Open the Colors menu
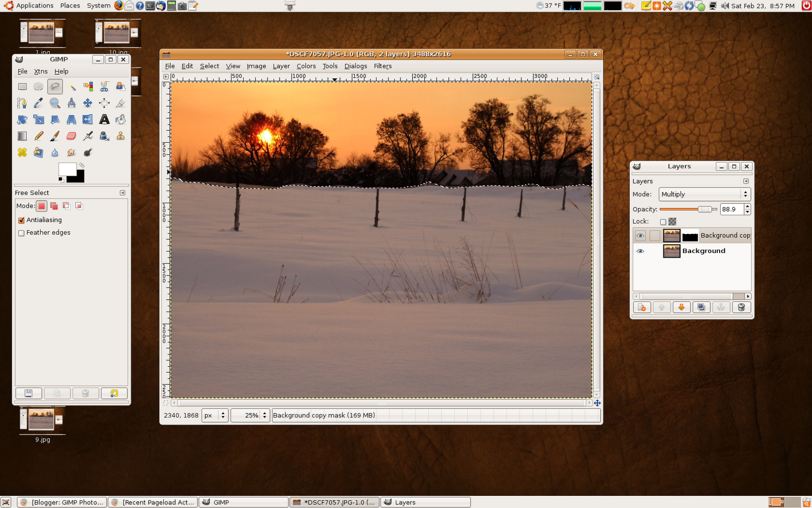Screen dimensions: 812x508 306,66
